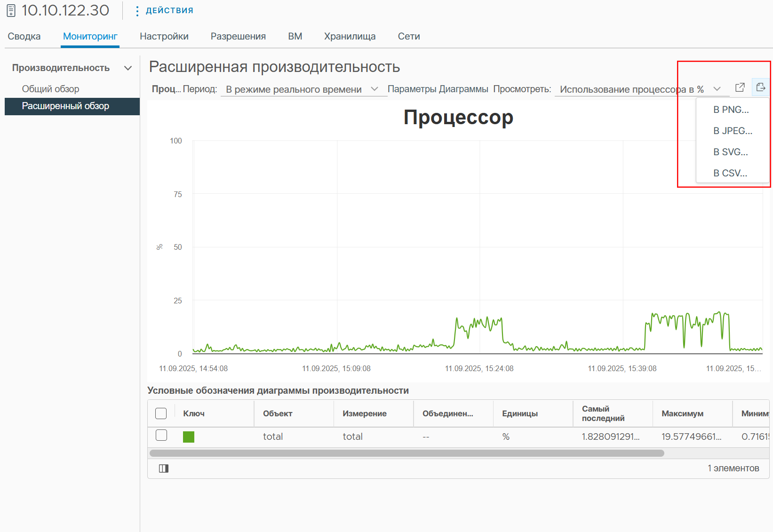Screen dimensions: 773x532
Task: Switch to the Сводка tab
Action: click(24, 36)
